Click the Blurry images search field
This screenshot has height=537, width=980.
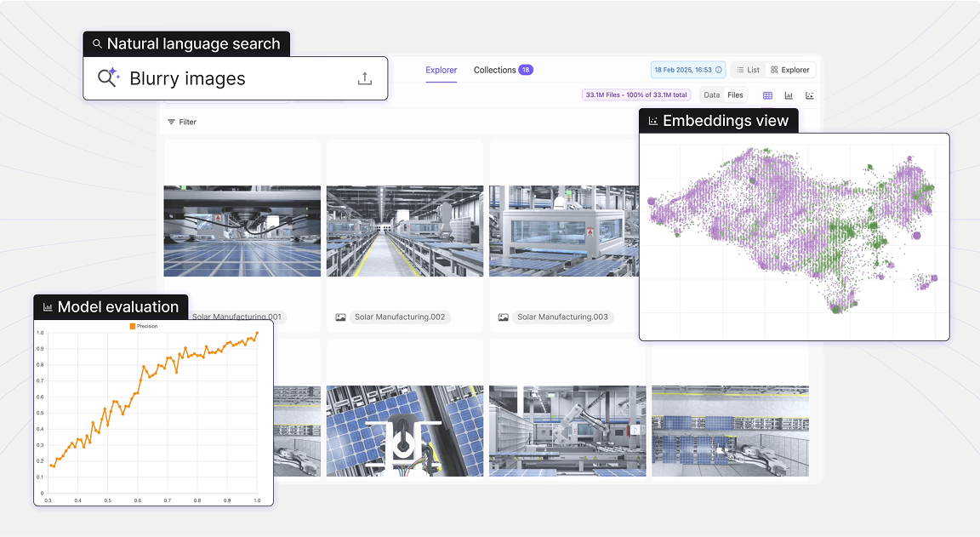tap(236, 78)
